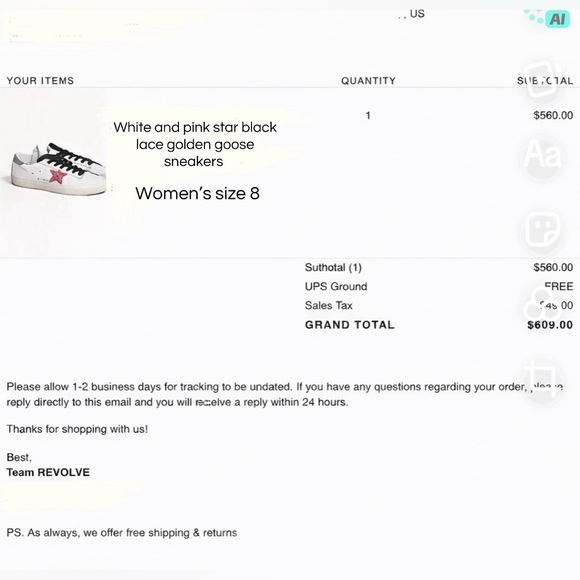Click the Sales Tax label
Image resolution: width=580 pixels, height=580 pixels.
pos(328,306)
